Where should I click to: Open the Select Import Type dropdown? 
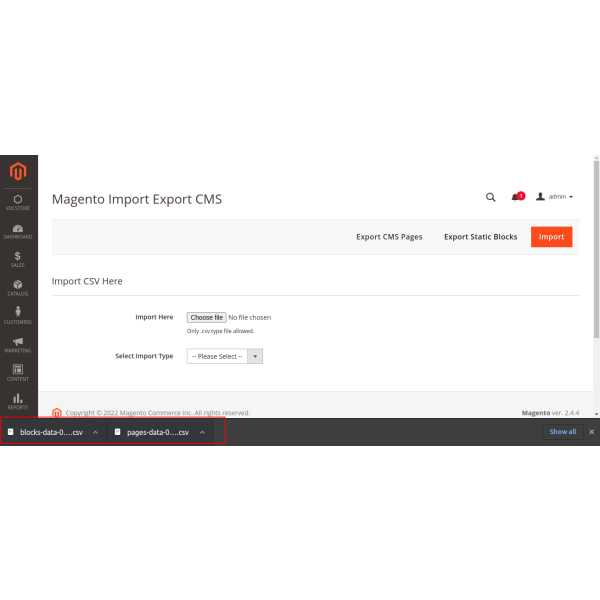click(x=224, y=356)
